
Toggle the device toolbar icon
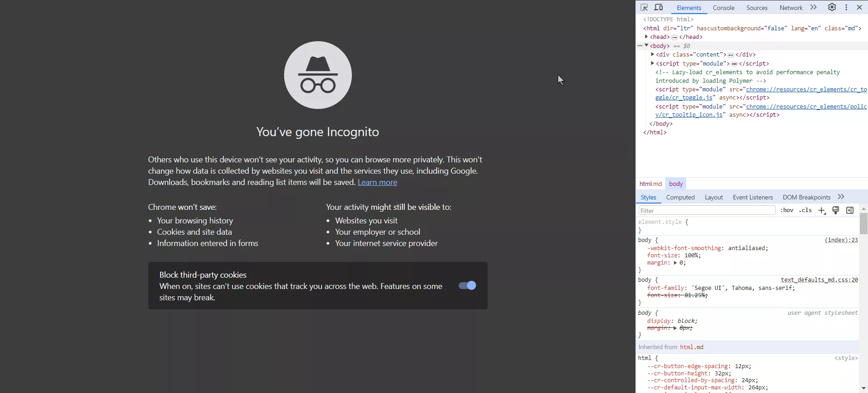(x=659, y=7)
